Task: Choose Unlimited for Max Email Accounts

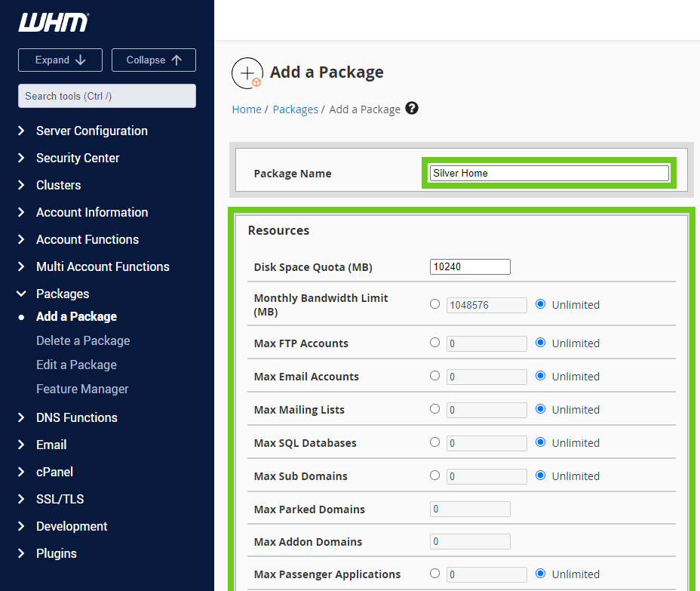Action: [x=540, y=376]
